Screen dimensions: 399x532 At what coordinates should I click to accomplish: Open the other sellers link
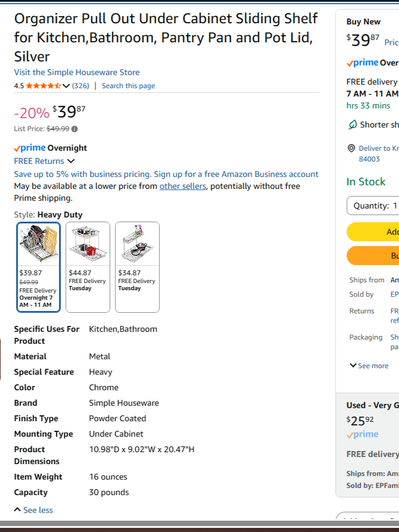click(183, 186)
